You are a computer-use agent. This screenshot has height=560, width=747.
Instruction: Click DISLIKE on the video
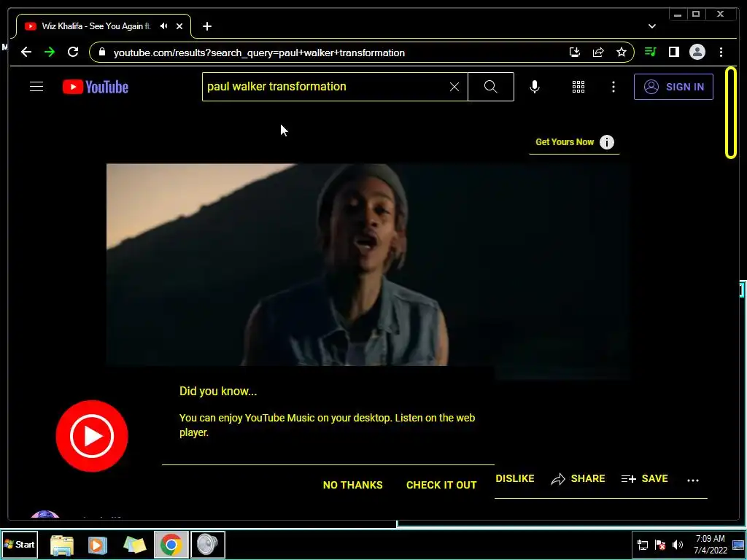[x=514, y=478]
